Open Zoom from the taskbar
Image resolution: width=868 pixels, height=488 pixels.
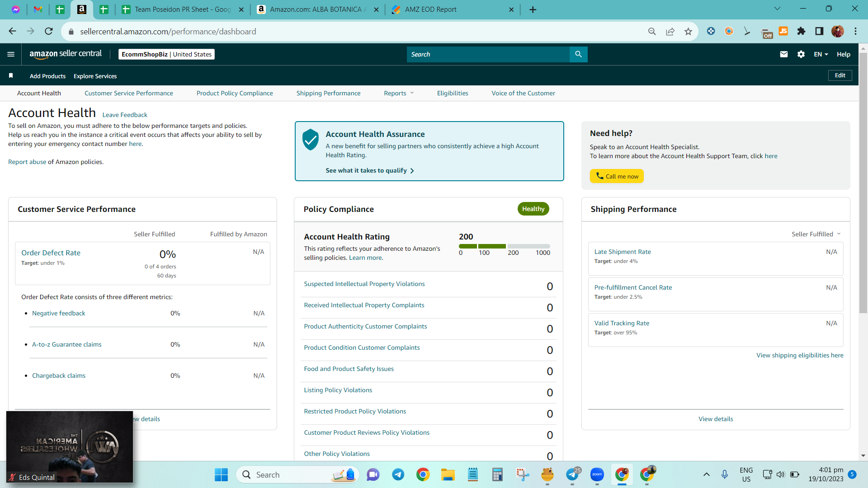597,474
